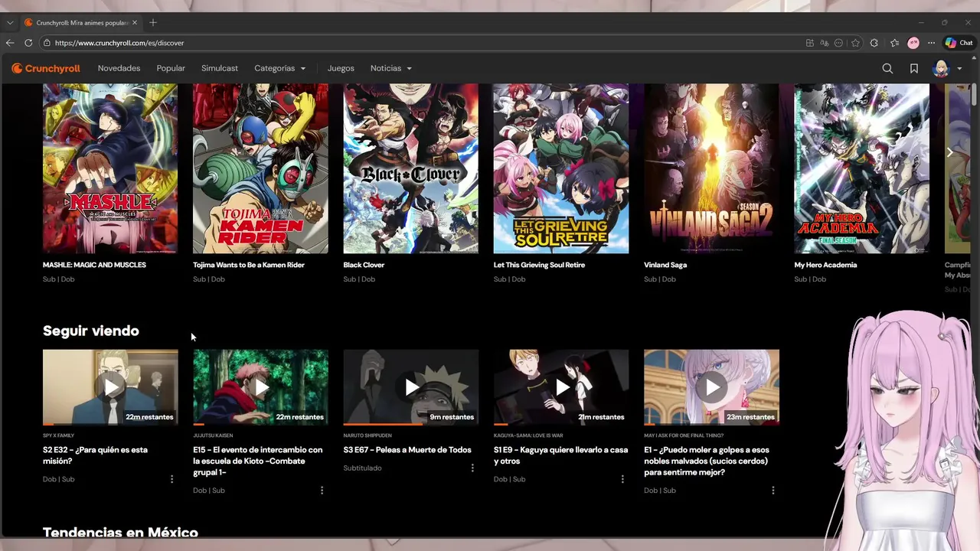Image resolution: width=980 pixels, height=551 pixels.
Task: Click the Naruto Shippuden watch progress bar
Action: click(410, 424)
